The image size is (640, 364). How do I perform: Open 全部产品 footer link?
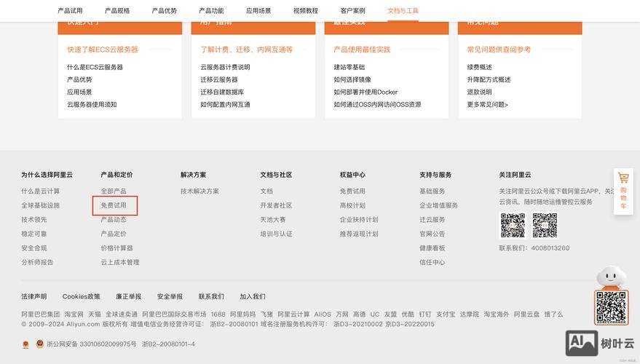pyautogui.click(x=114, y=191)
